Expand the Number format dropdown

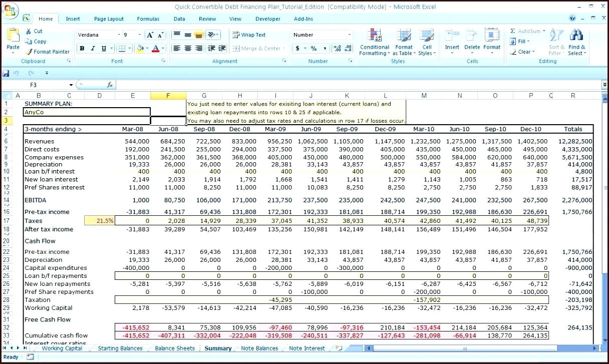click(x=349, y=35)
